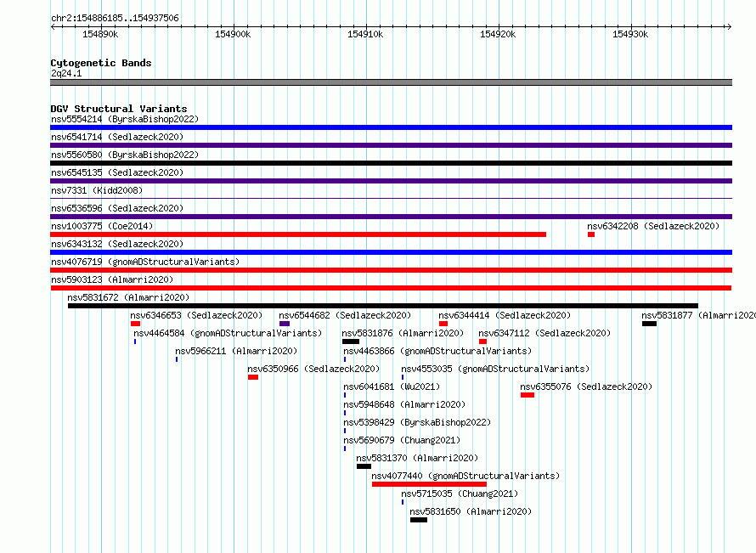Screen dimensions: 756x553
Task: Select the nsv6344414 (Sedlazeck2020) label
Action: pyautogui.click(x=505, y=315)
